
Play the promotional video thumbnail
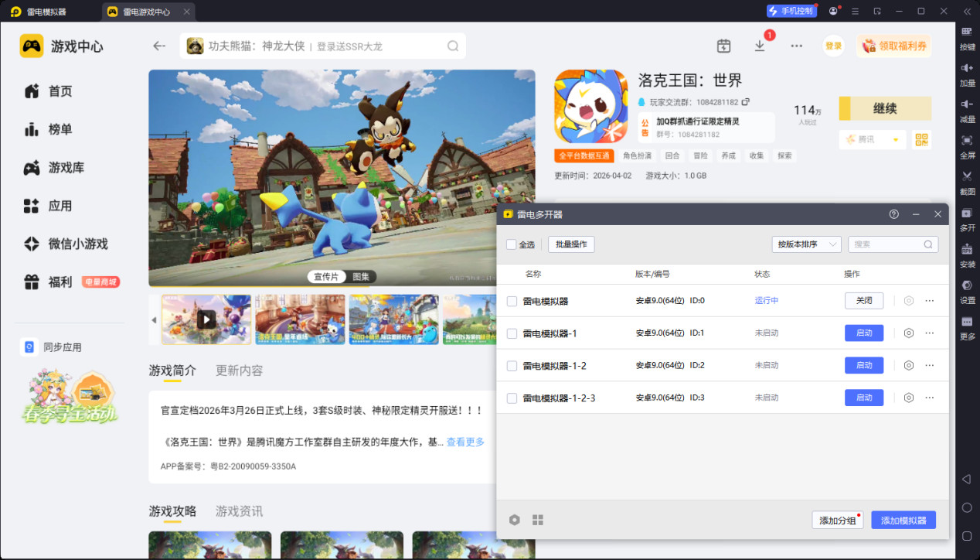(x=206, y=319)
